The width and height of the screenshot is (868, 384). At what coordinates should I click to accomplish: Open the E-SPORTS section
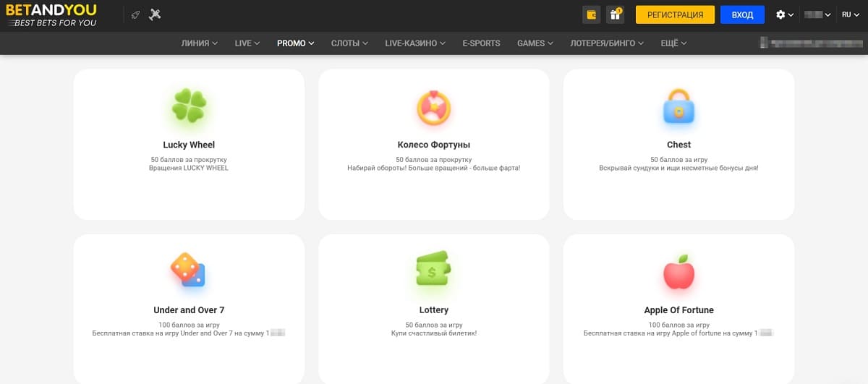481,43
